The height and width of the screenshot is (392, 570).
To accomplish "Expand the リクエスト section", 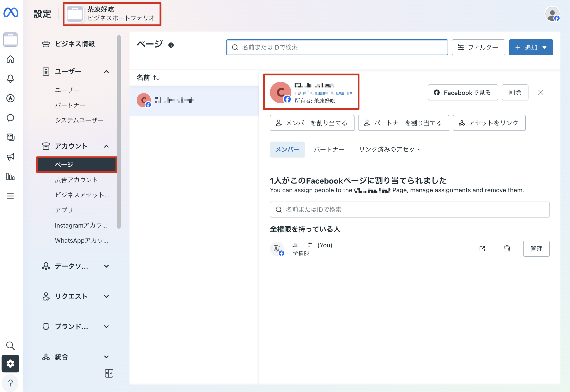I will [106, 296].
